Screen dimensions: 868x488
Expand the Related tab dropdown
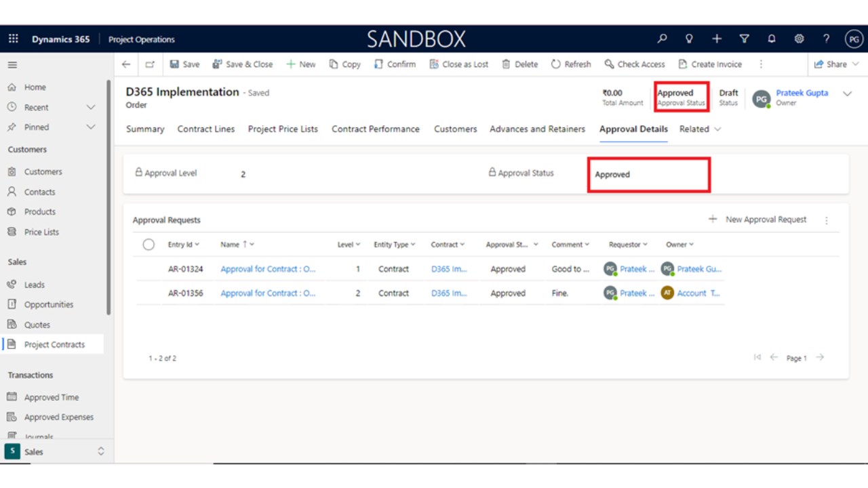tap(701, 129)
